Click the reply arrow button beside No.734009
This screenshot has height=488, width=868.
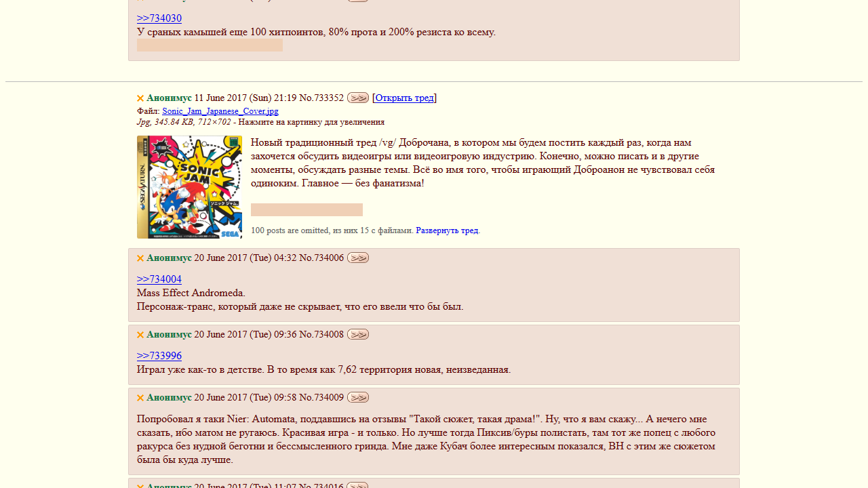click(358, 397)
